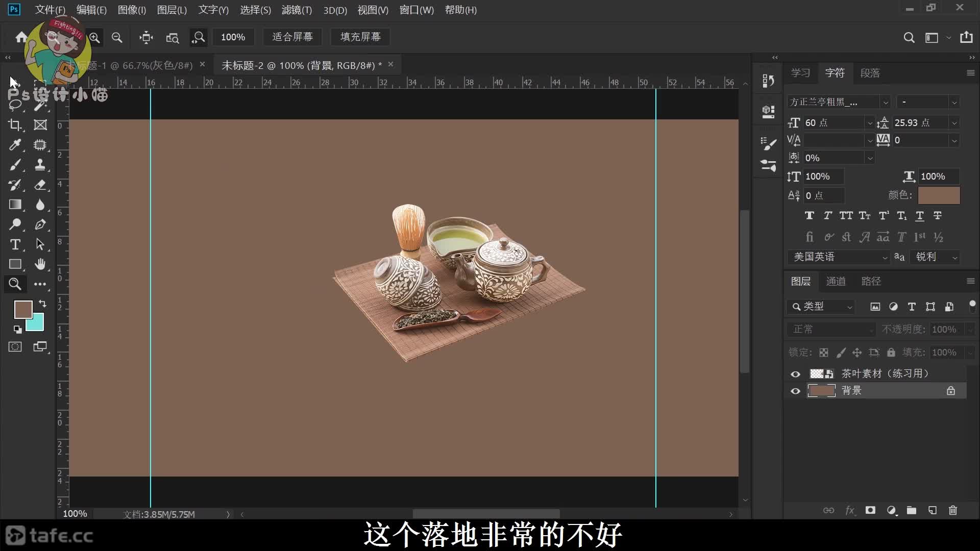Click the 填充屏幕 button
The height and width of the screenshot is (551, 980).
pyautogui.click(x=360, y=37)
